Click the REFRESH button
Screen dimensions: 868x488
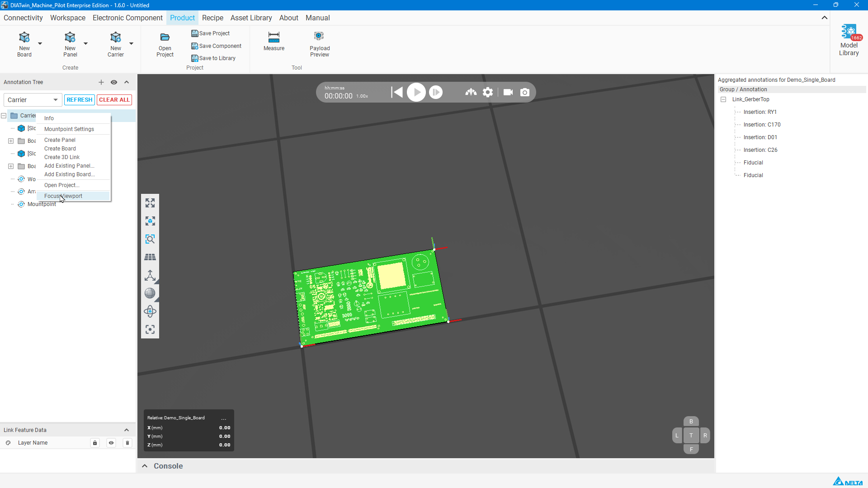(80, 100)
